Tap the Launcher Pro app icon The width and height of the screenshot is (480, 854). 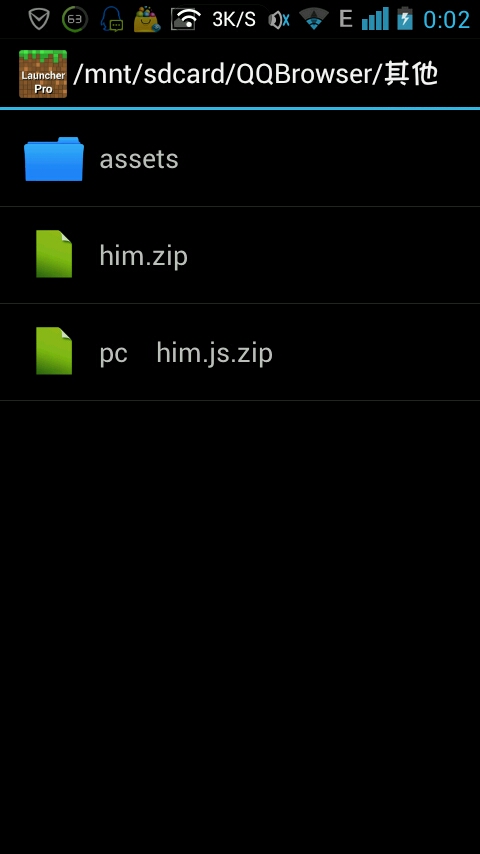point(43,74)
